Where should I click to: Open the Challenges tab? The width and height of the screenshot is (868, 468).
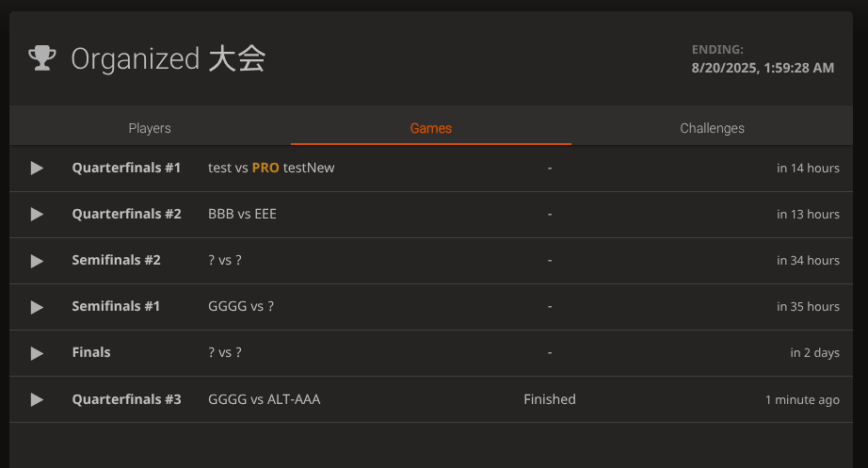click(712, 128)
